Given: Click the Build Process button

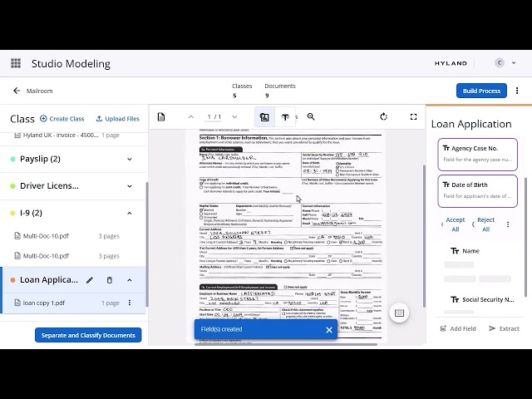Looking at the screenshot, I should point(481,91).
